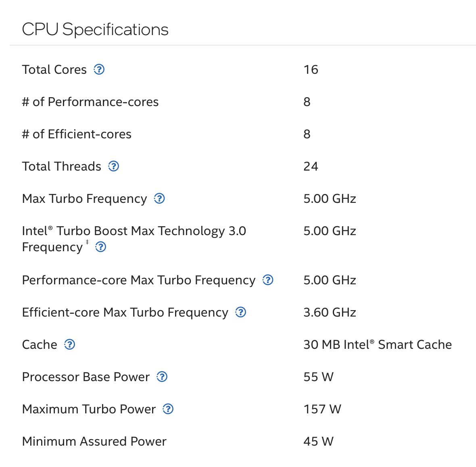The height and width of the screenshot is (467, 476).
Task: Select the 157 W maximum turbo power value
Action: (322, 409)
